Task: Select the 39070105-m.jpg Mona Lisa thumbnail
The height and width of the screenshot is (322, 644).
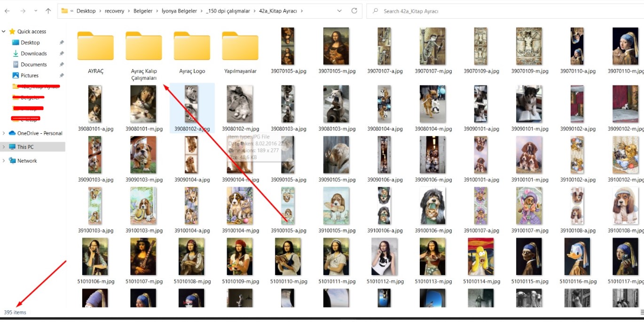Action: (x=336, y=46)
